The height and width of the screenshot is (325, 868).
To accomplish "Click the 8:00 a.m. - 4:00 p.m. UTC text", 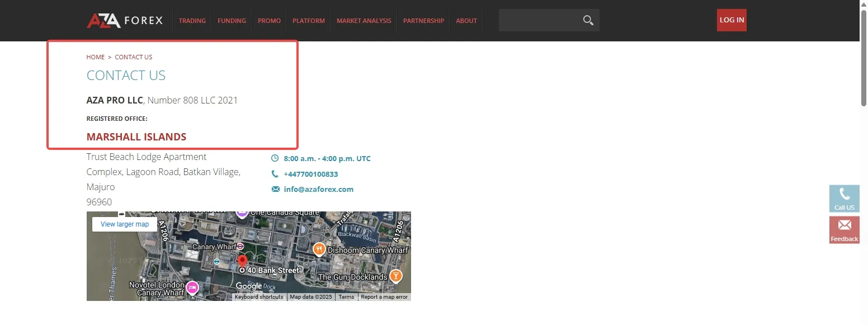I will coord(327,158).
